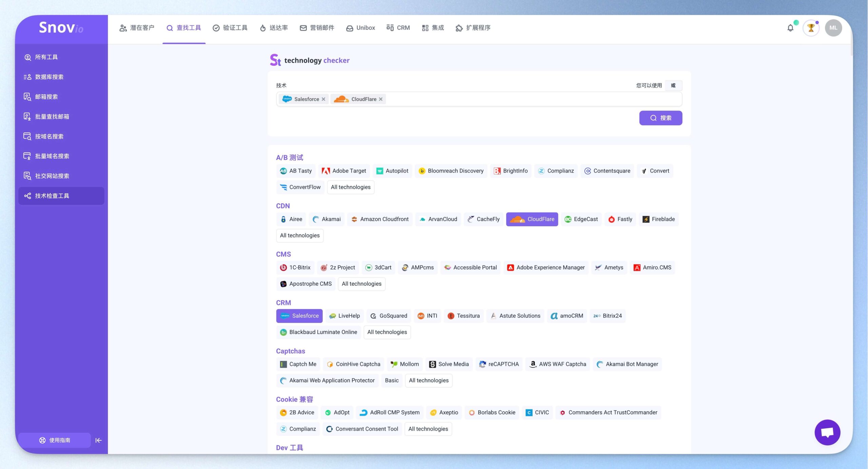Open the 营销邮件 top menu
868x469 pixels.
317,28
